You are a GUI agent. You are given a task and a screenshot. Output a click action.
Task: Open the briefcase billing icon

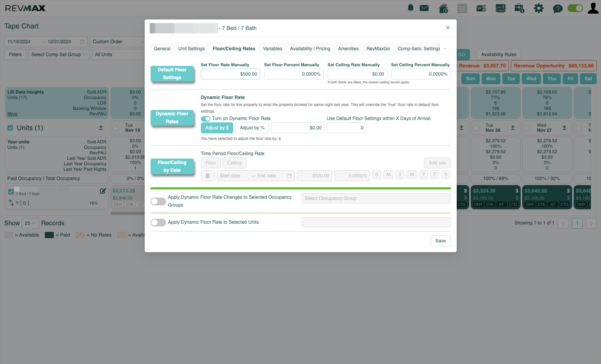click(x=519, y=8)
